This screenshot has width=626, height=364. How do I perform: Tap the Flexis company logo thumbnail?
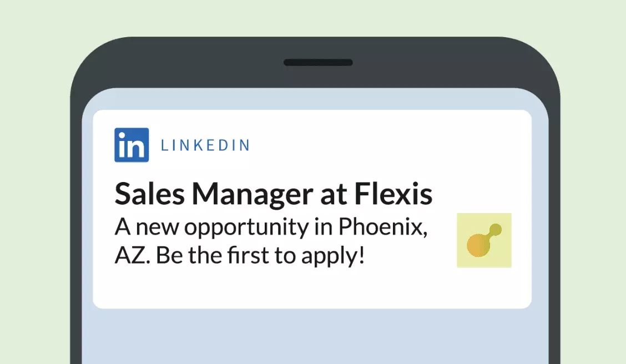(484, 240)
